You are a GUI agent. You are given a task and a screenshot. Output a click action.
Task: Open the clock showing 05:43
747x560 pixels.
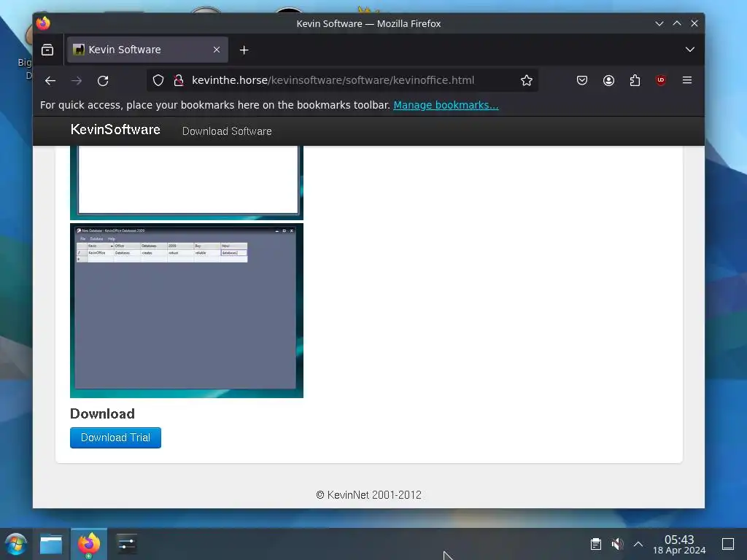point(679,544)
